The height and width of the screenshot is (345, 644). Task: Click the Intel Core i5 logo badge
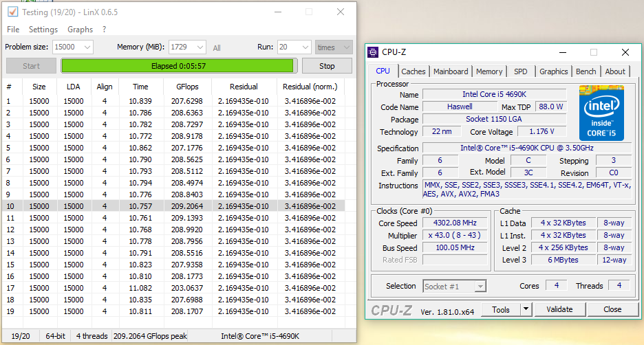click(601, 113)
